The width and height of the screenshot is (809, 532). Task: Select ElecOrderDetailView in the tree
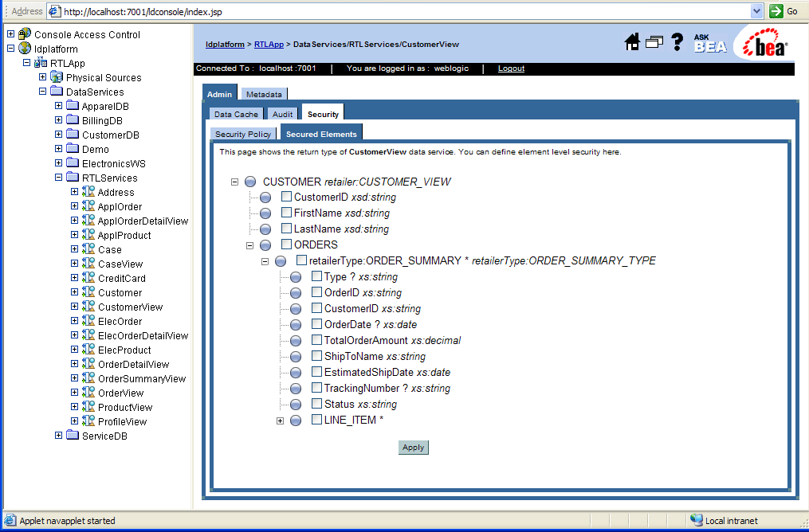(143, 335)
